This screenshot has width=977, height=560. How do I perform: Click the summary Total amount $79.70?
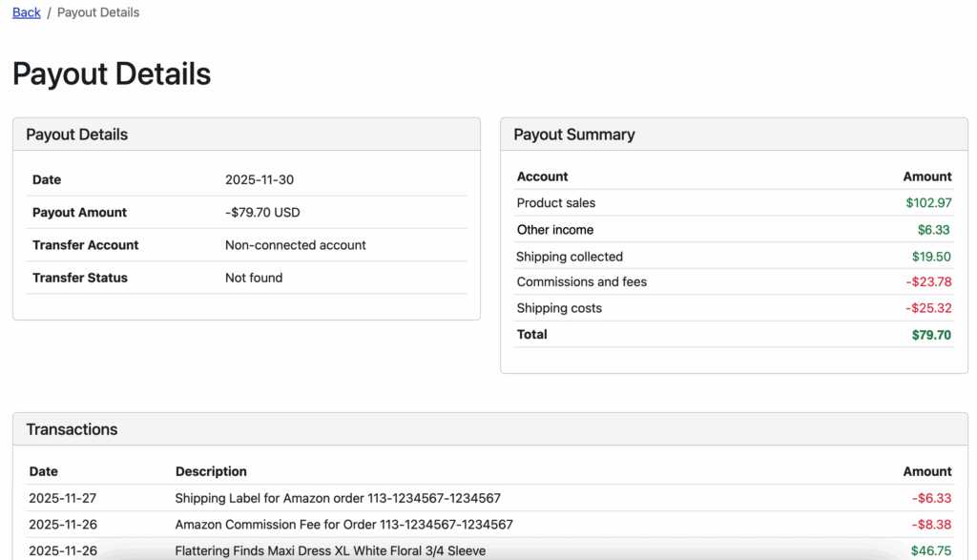[x=931, y=334]
